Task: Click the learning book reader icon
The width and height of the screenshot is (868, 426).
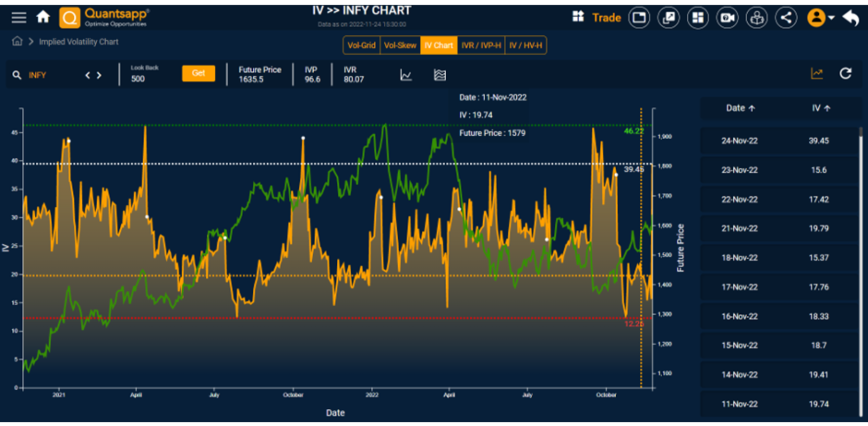Action: [757, 18]
